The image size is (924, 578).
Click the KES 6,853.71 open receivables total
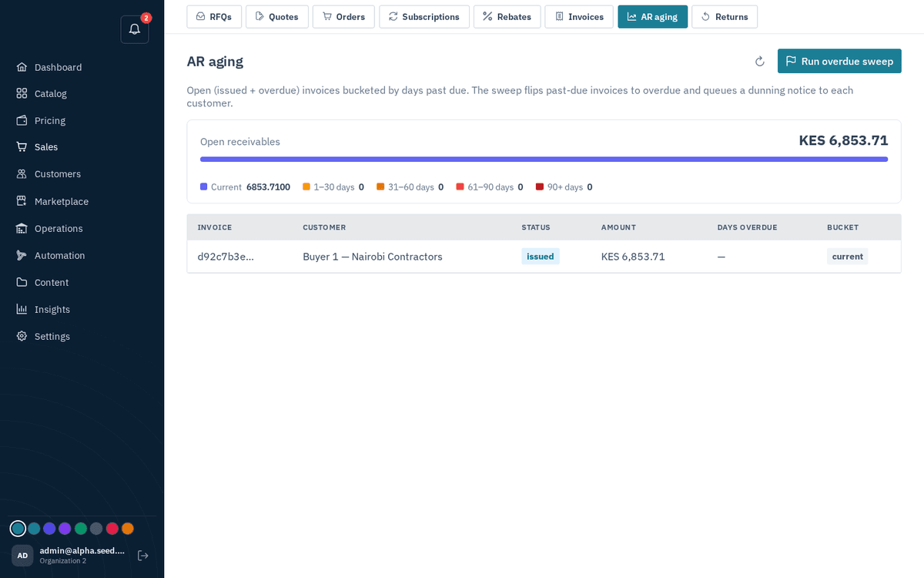pyautogui.click(x=843, y=140)
